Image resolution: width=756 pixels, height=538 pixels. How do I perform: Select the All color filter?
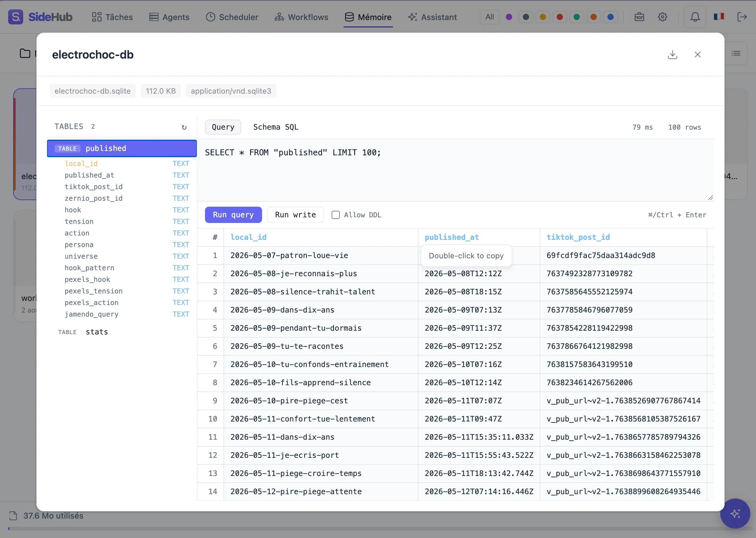tap(489, 17)
